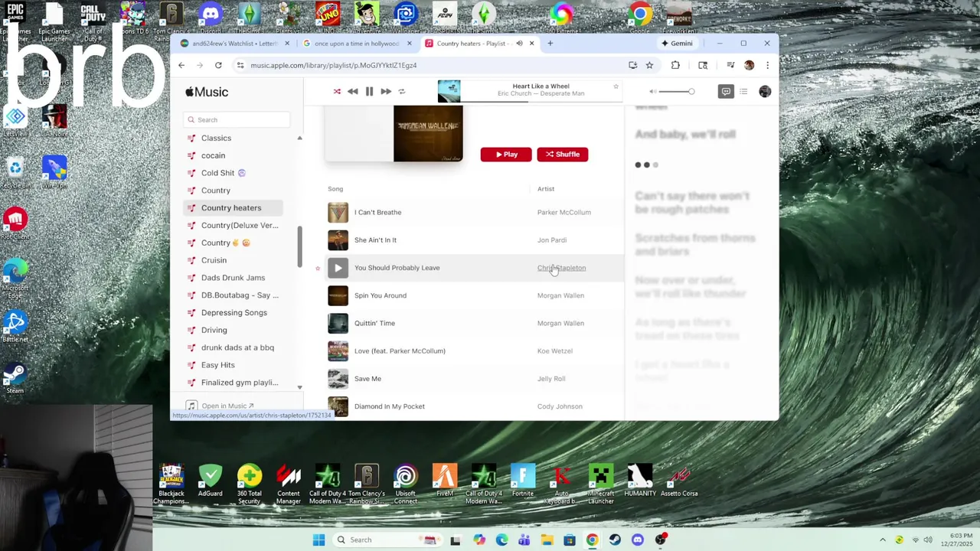The height and width of the screenshot is (551, 980).
Task: Adjust the Apple Music volume slider
Action: 678,92
